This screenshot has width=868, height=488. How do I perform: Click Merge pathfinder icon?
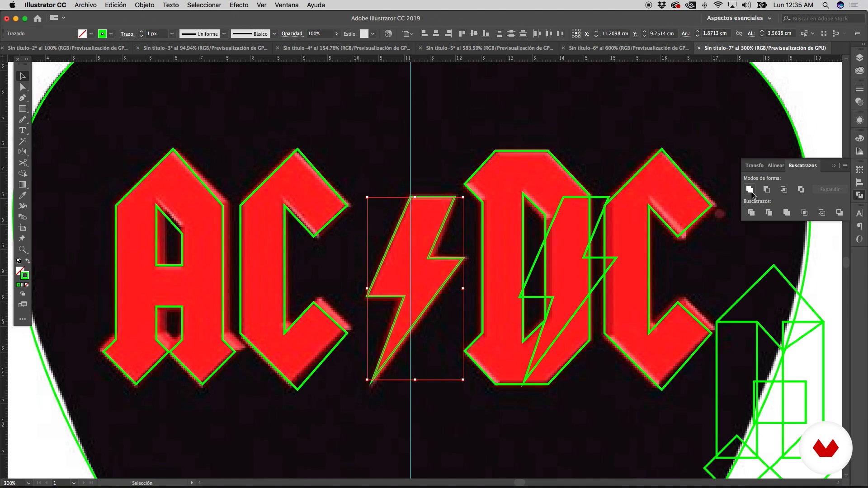tap(787, 212)
